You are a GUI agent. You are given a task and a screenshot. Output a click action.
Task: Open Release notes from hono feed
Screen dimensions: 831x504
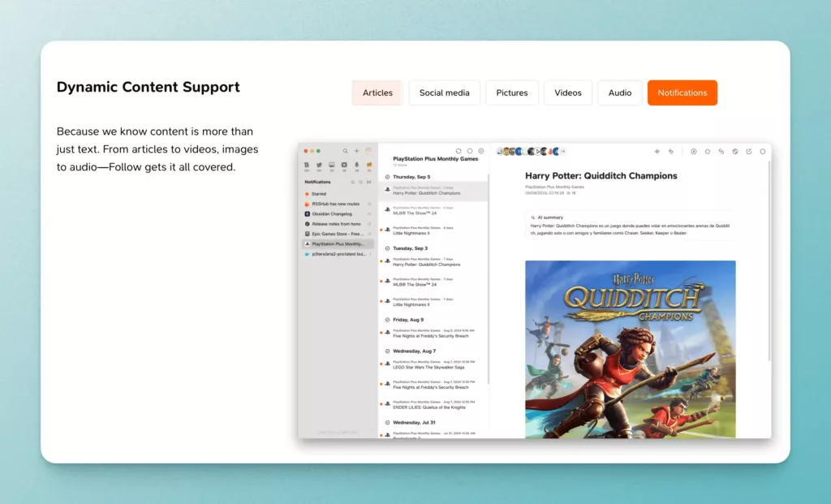pyautogui.click(x=338, y=224)
